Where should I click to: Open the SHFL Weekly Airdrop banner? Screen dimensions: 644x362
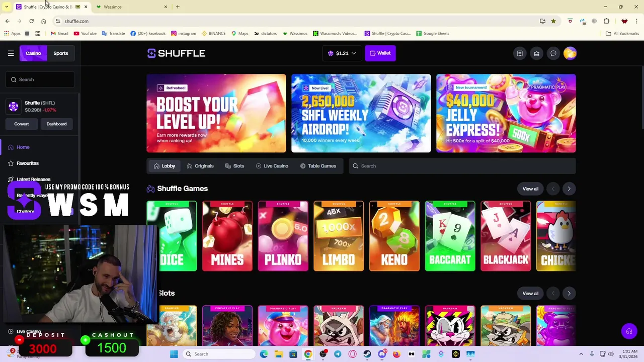tap(361, 113)
